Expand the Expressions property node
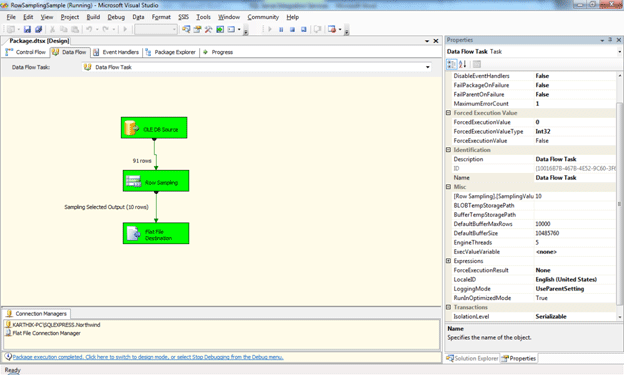The image size is (624, 375). tap(448, 261)
